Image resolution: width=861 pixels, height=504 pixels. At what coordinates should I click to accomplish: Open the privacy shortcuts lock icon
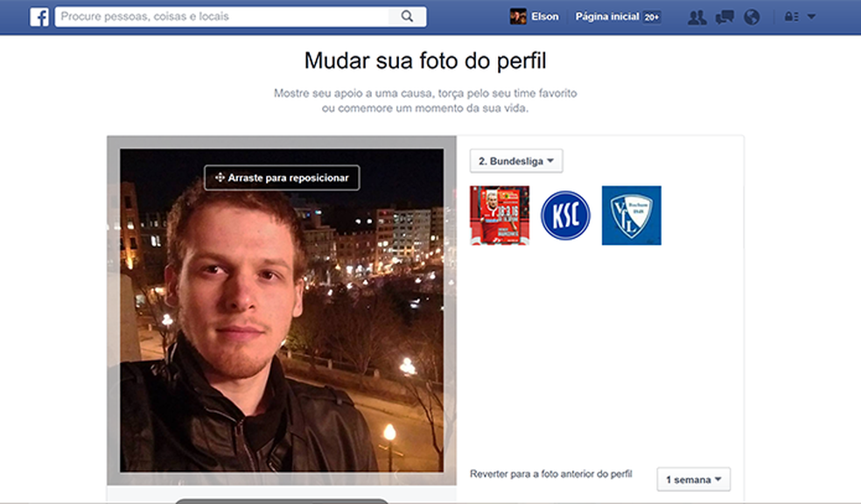pyautogui.click(x=792, y=16)
